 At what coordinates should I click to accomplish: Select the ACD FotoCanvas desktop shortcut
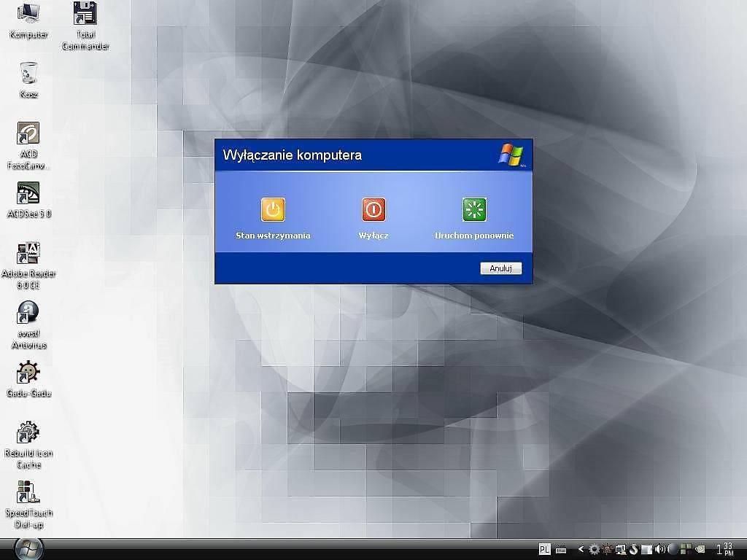tap(28, 146)
